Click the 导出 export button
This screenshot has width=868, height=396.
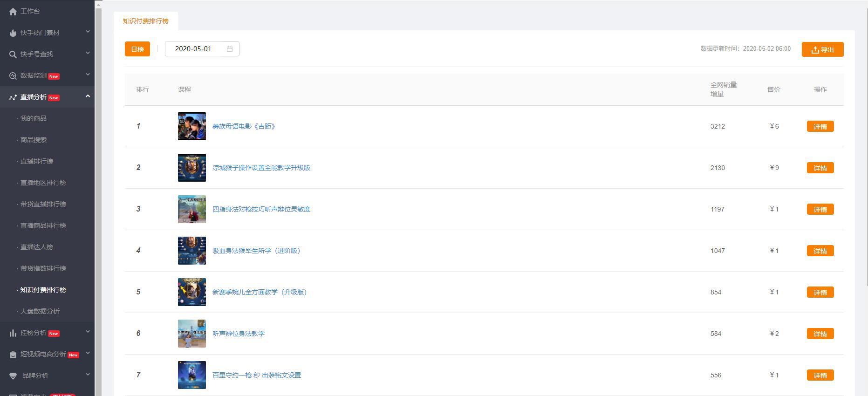pos(822,49)
